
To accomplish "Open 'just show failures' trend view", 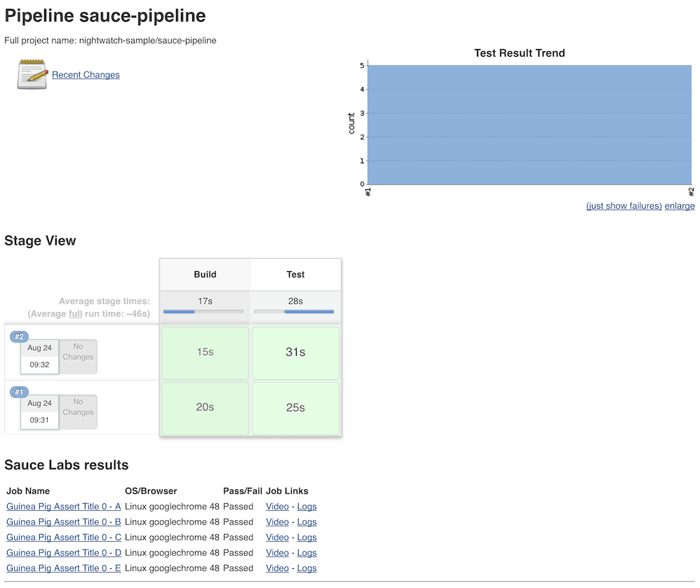I will 623,205.
